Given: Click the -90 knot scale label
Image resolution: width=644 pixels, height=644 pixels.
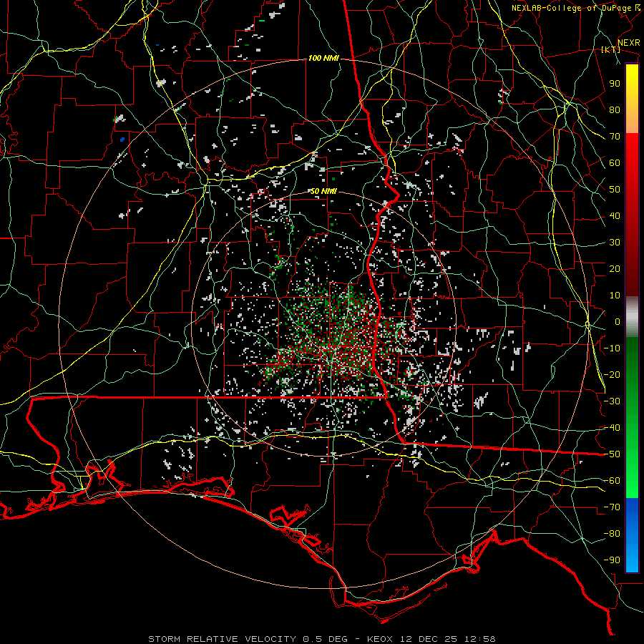Looking at the screenshot, I should tap(612, 560).
